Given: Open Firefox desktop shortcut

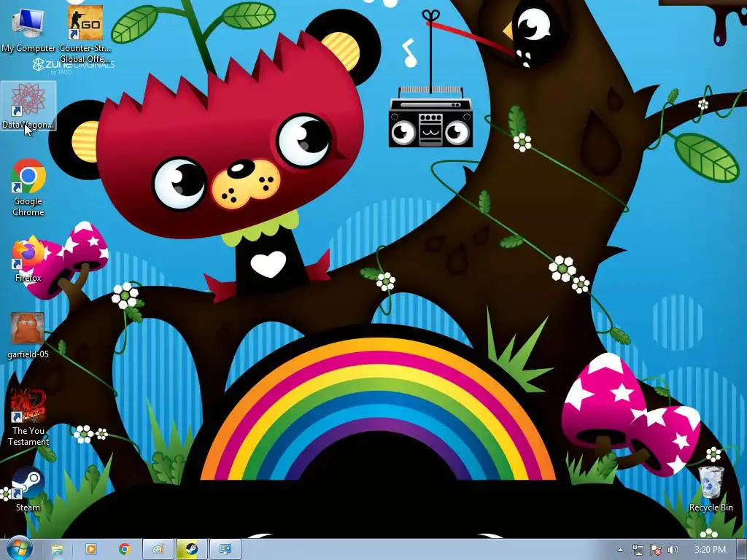Looking at the screenshot, I should 28,259.
